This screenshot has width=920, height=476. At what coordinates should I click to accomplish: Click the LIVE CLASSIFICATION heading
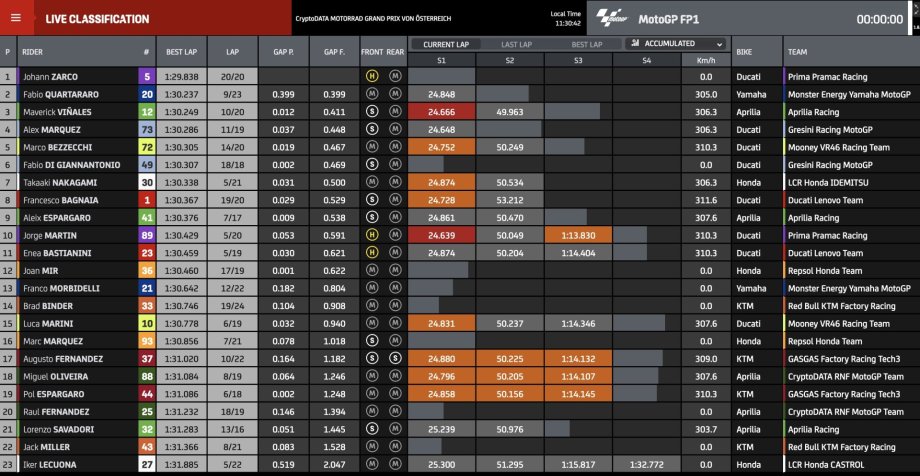coord(97,19)
